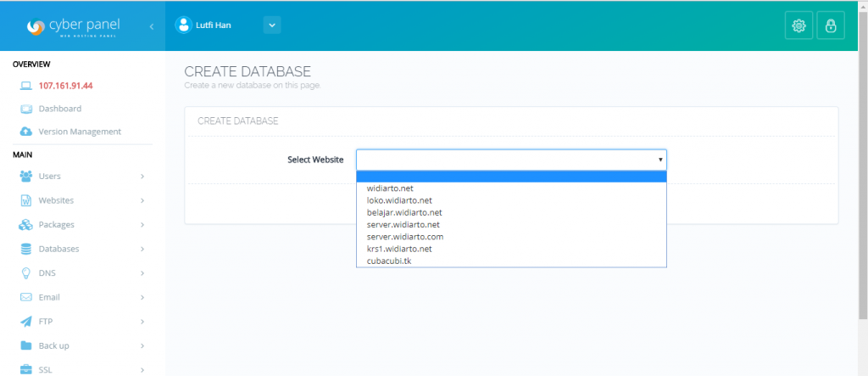Open the Users menu label
Screen dimensions: 868x376
(x=50, y=177)
